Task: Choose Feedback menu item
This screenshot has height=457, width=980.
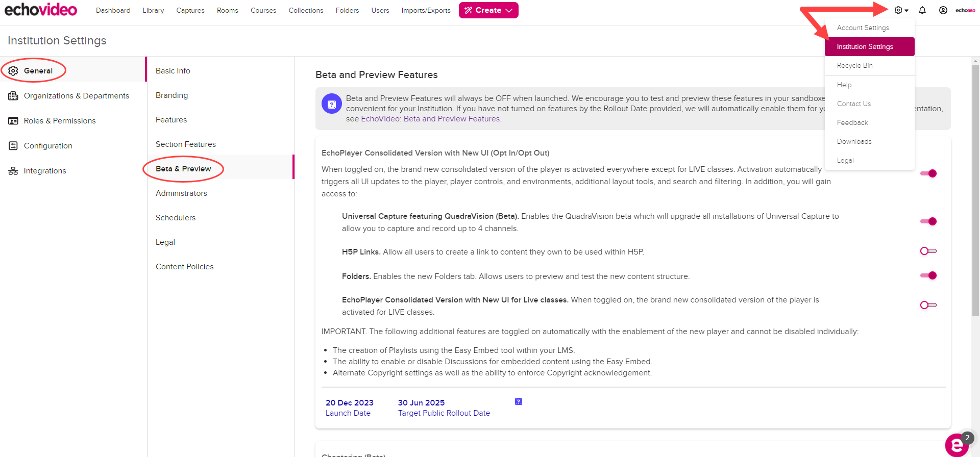Action: pyautogui.click(x=870, y=122)
